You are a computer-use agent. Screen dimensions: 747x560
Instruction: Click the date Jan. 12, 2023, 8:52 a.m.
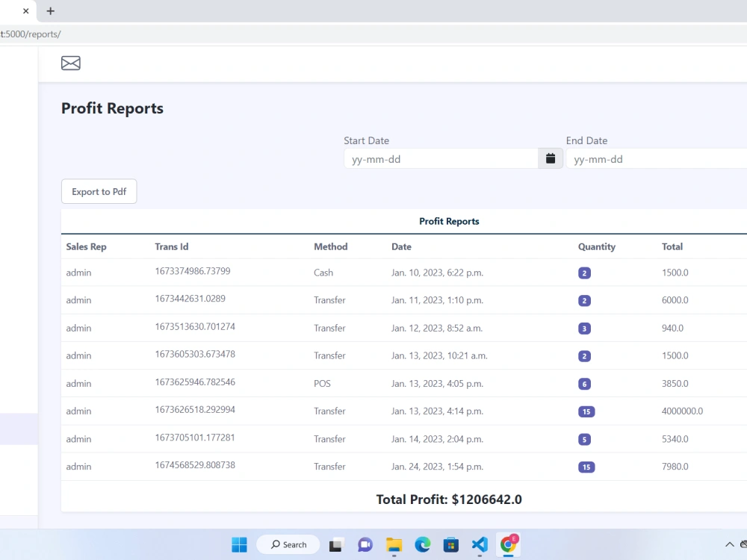click(x=437, y=328)
